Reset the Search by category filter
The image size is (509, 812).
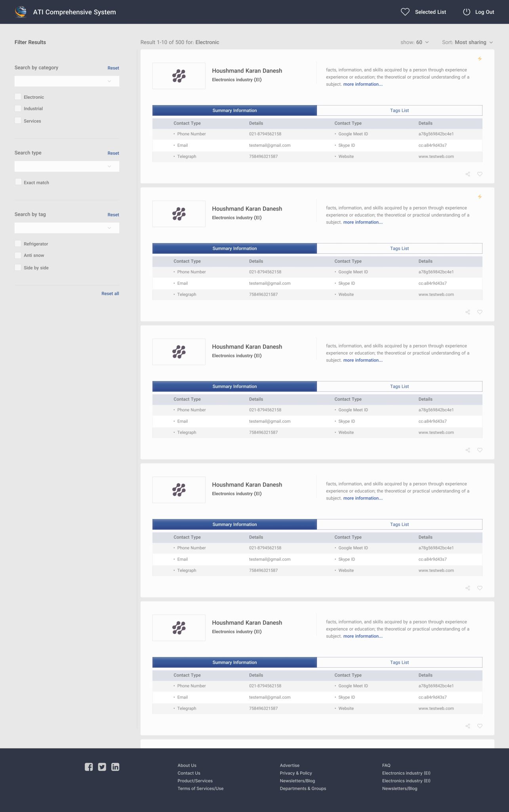[x=113, y=68]
